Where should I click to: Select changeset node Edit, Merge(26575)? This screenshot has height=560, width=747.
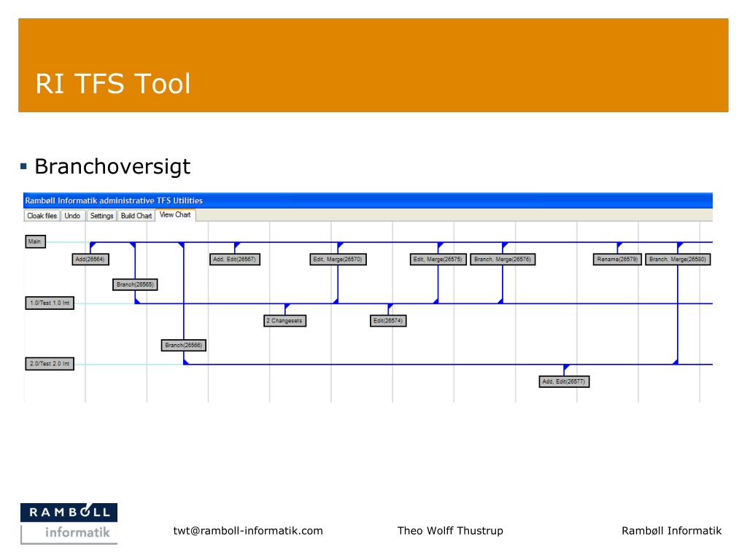pos(438,259)
